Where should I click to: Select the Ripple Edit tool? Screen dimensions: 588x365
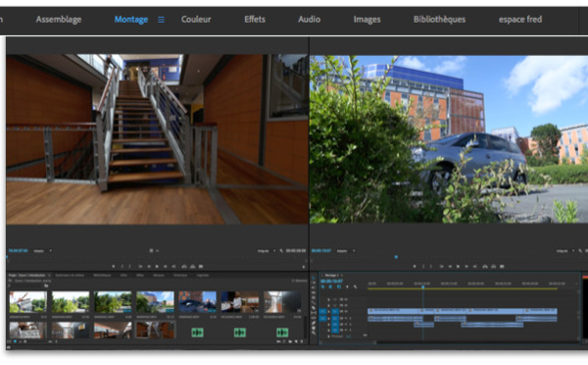tap(314, 292)
